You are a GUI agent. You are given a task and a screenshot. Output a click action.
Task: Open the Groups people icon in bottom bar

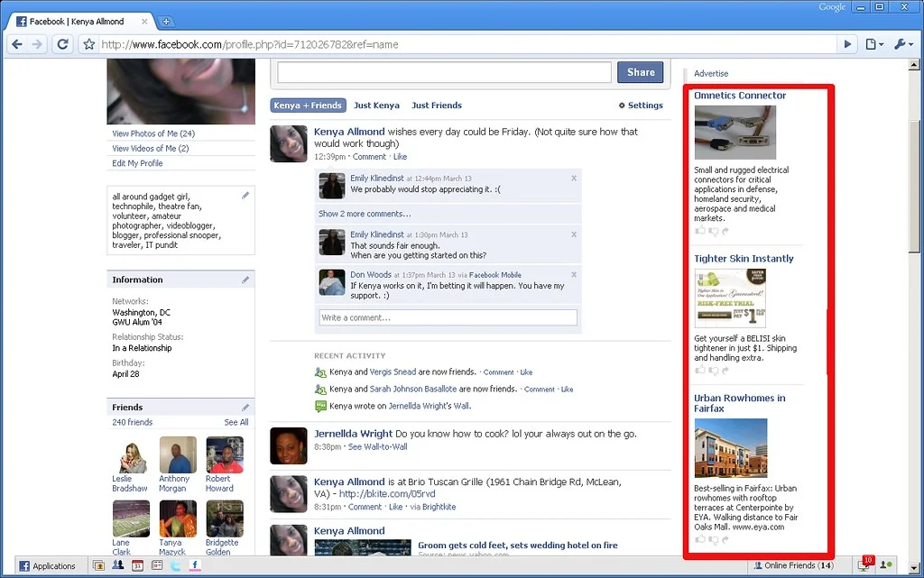pos(118,565)
